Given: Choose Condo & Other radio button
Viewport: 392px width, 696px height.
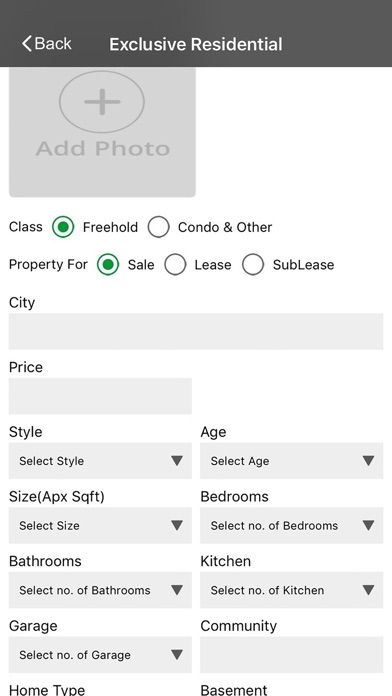Looking at the screenshot, I should (158, 227).
